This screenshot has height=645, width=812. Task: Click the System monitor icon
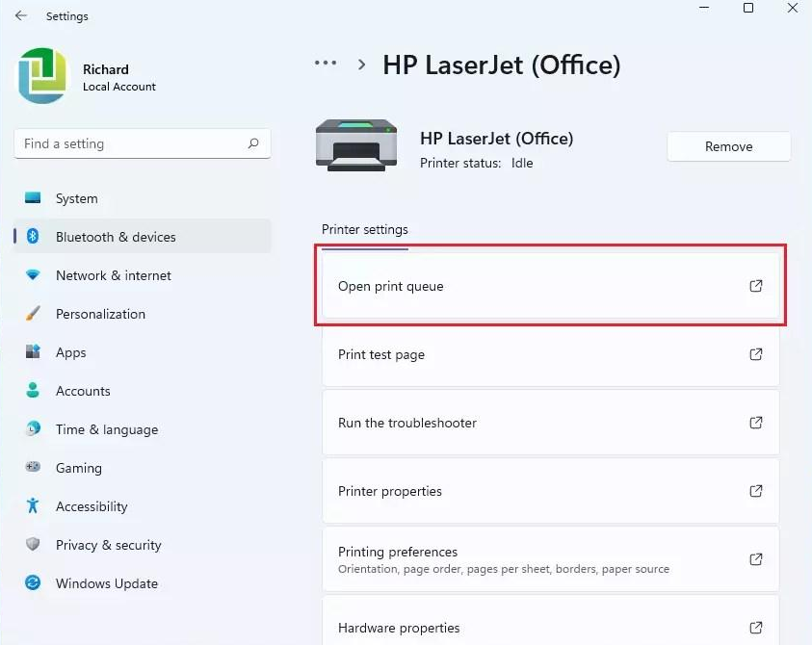click(33, 197)
